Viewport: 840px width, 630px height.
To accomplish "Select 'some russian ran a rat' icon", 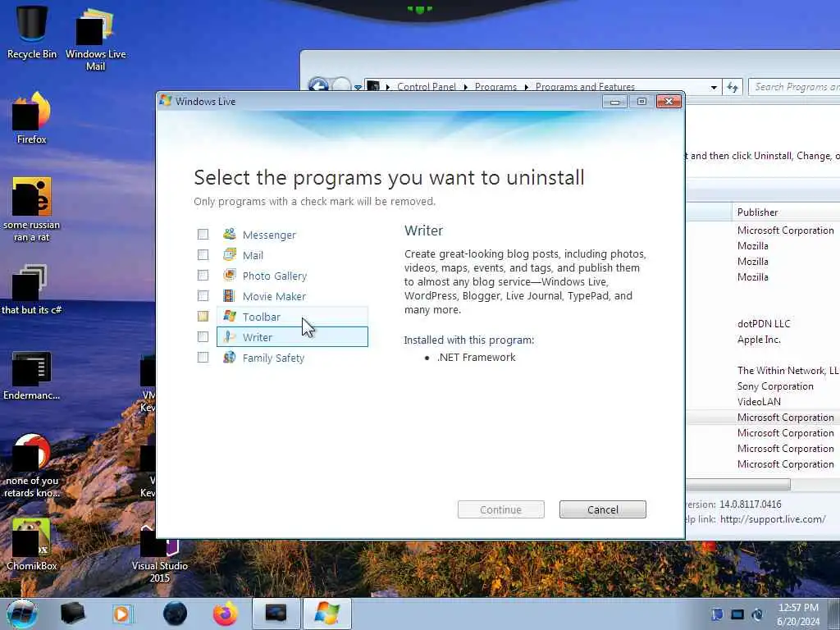I will point(32,209).
